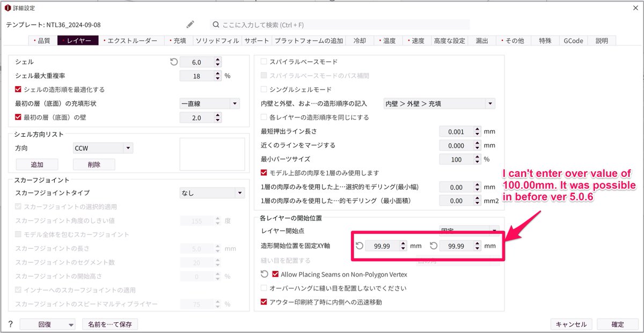Click the search magnifier icon
644x333 pixels.
point(216,25)
